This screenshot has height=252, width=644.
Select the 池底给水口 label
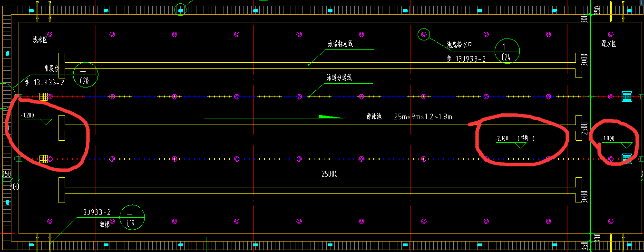click(460, 45)
